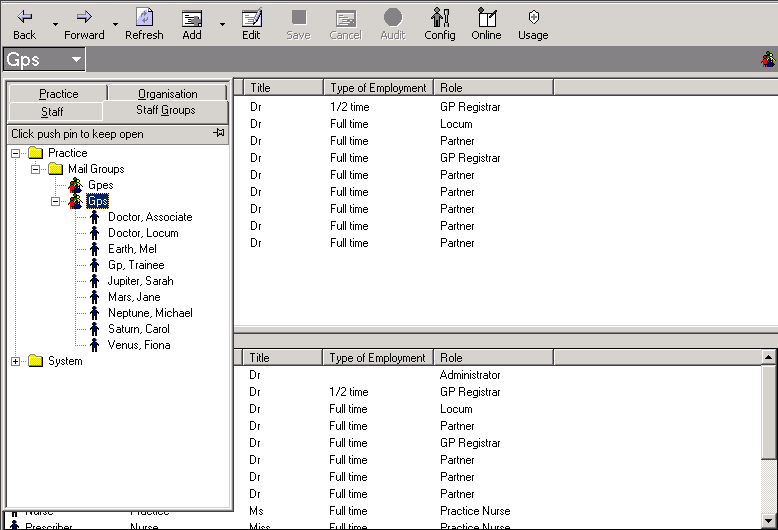Open dropdown arrow next to Add
The width and height of the screenshot is (778, 530).
click(222, 24)
